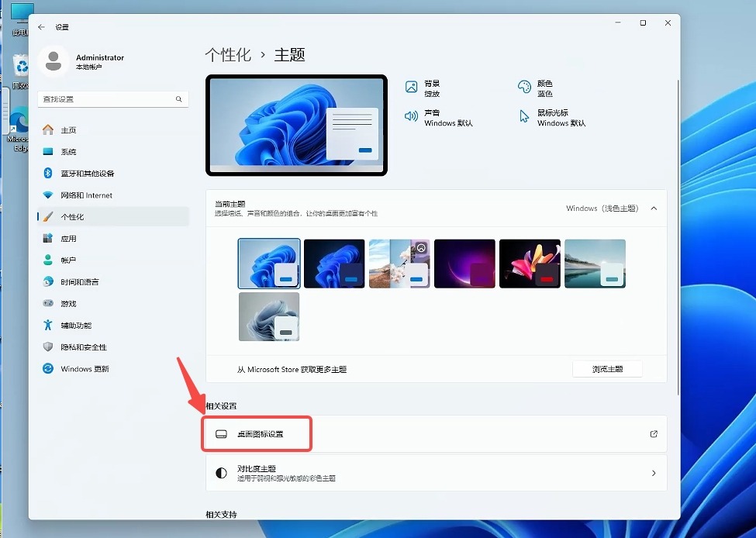The width and height of the screenshot is (756, 538).
Task: Click the Recycle Bin desktop icon
Action: pos(22,67)
